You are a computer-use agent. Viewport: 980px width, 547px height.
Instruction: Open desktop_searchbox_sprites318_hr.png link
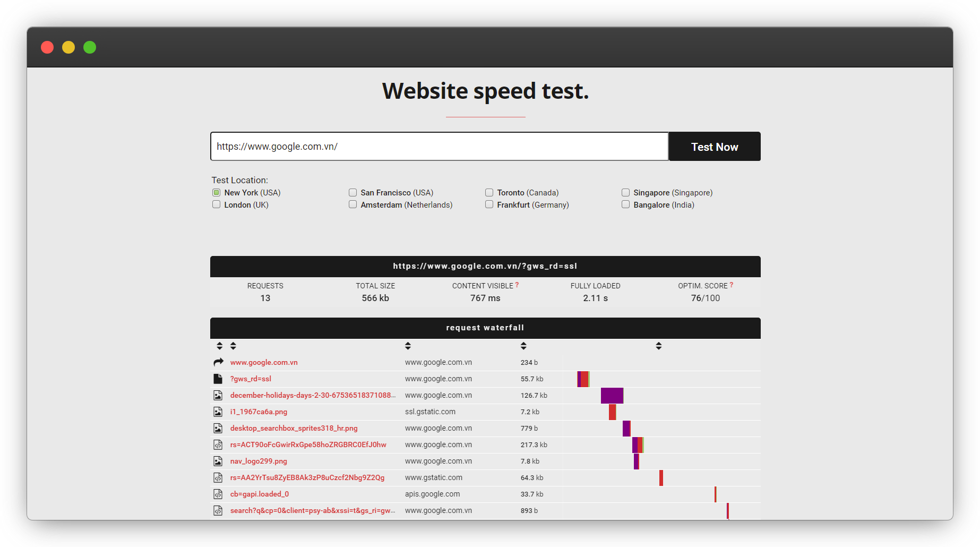pyautogui.click(x=294, y=428)
